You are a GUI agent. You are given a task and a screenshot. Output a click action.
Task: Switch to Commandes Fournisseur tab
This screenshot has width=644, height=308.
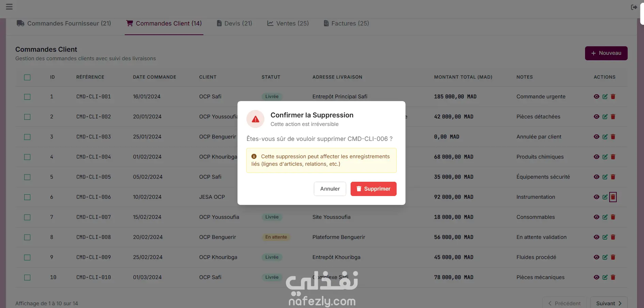point(64,23)
